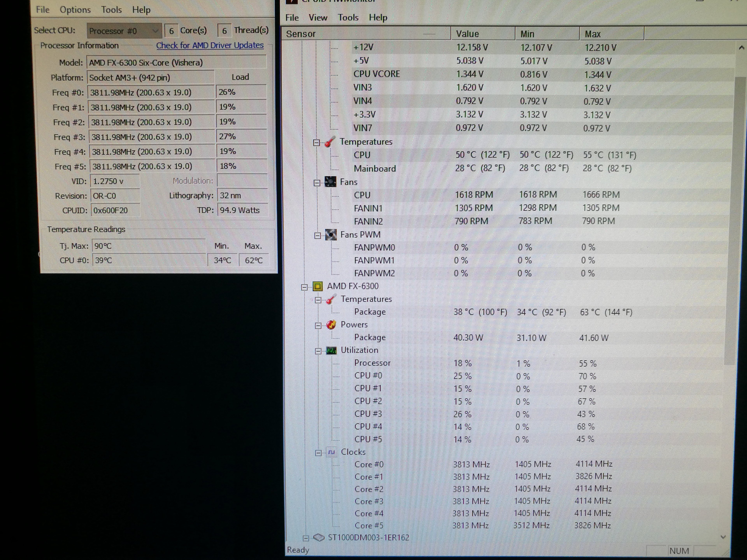
Task: Click the ST1000DM003 hard drive icon
Action: (x=319, y=537)
